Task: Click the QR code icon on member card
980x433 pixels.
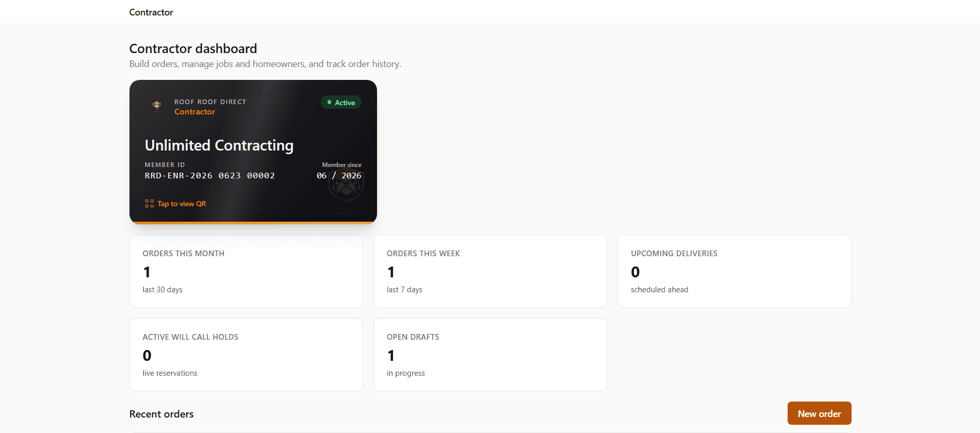Action: tap(150, 204)
